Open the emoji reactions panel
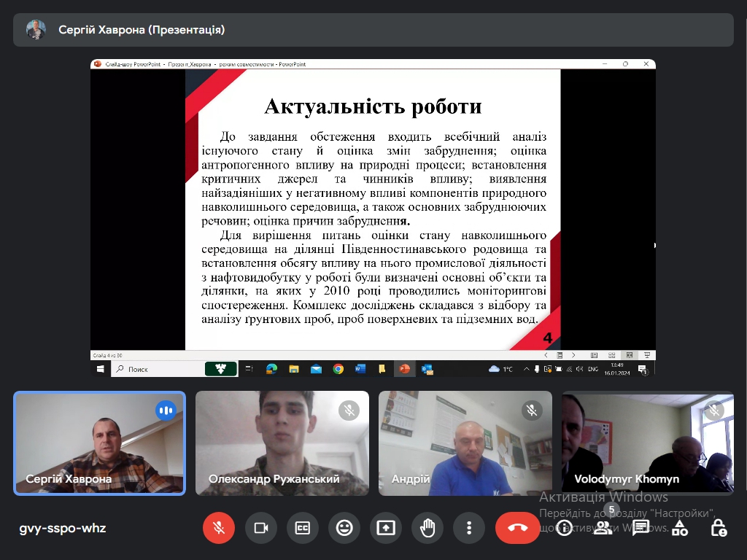Viewport: 747px width, 560px height. click(x=344, y=528)
